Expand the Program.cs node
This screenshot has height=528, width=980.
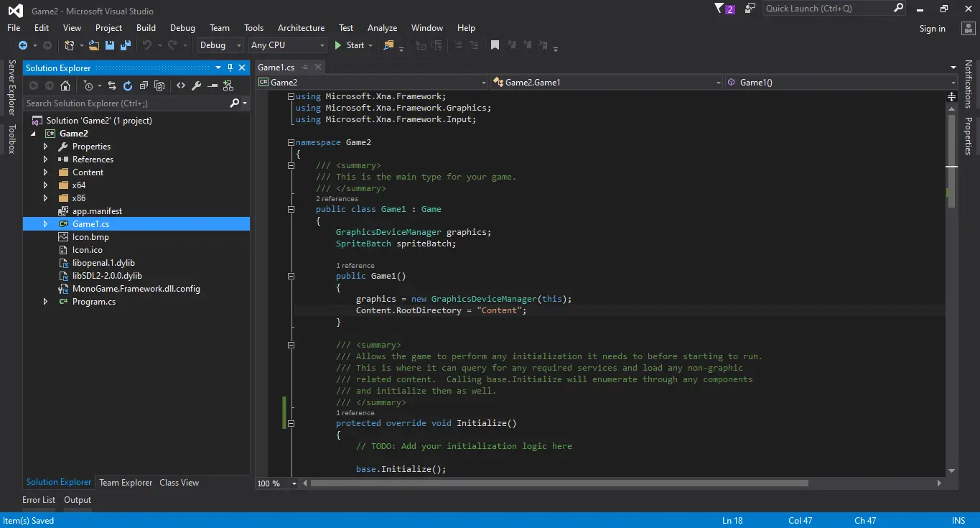click(45, 302)
